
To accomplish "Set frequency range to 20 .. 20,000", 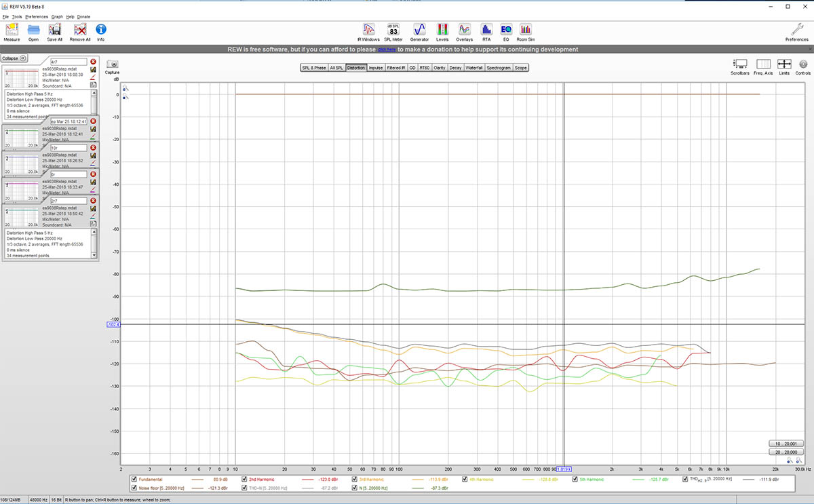I will (787, 452).
